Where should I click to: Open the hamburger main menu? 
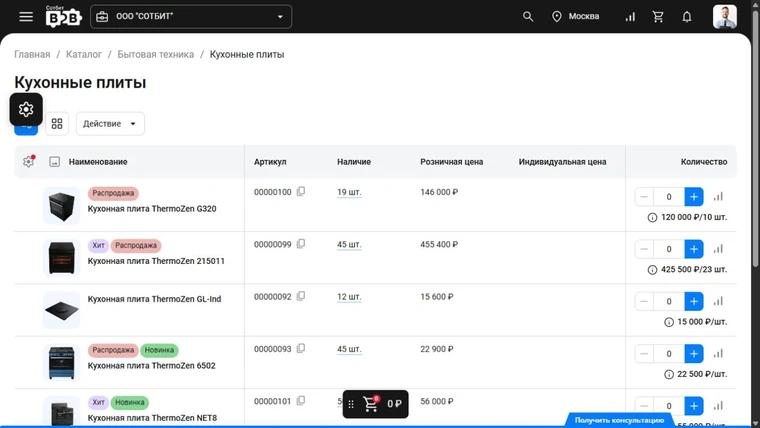[x=26, y=16]
